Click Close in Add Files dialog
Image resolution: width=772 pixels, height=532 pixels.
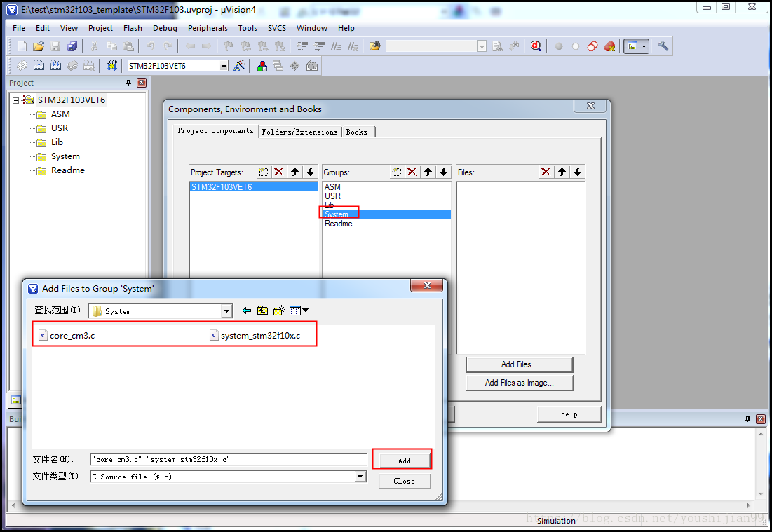[404, 481]
